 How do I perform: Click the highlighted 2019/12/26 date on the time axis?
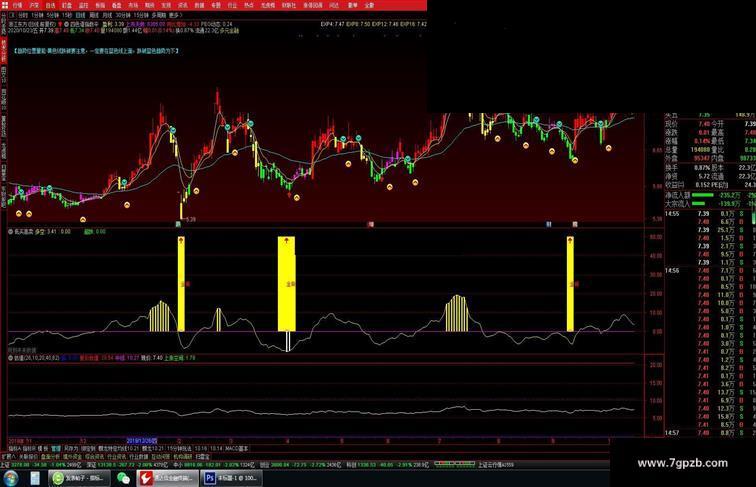(142, 441)
